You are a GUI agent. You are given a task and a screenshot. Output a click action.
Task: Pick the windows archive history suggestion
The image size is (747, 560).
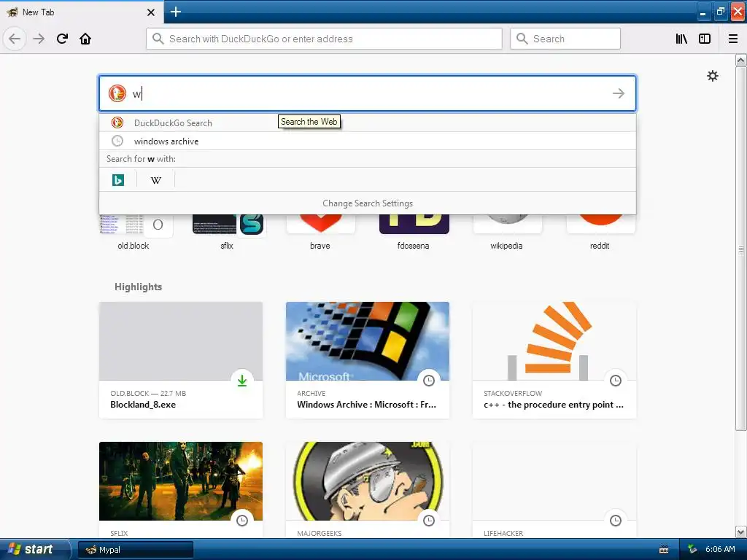368,141
